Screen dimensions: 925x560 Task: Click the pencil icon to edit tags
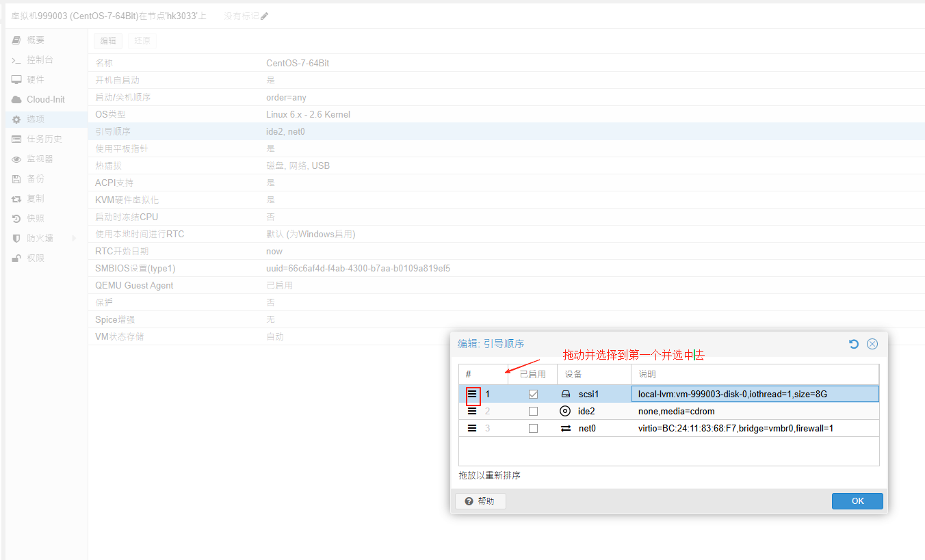265,16
